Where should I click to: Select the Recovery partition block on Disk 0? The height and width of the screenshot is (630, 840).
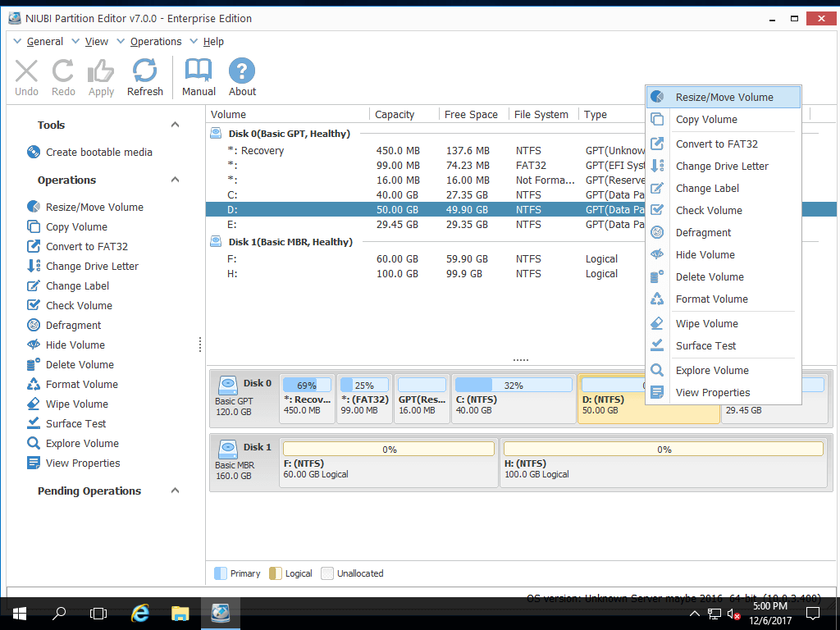tap(307, 399)
